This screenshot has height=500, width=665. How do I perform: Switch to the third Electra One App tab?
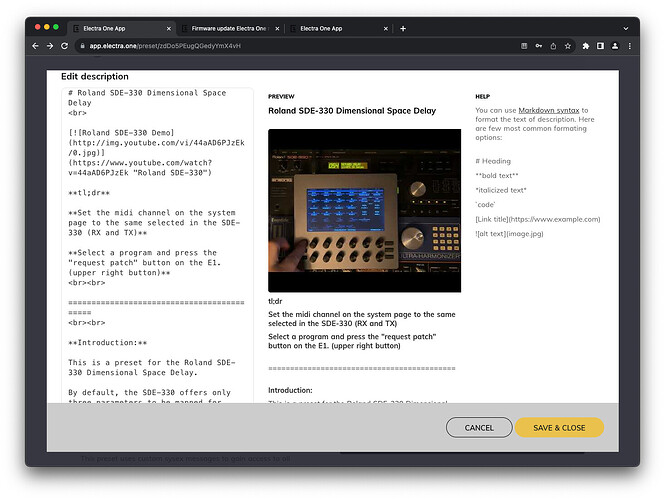click(339, 28)
